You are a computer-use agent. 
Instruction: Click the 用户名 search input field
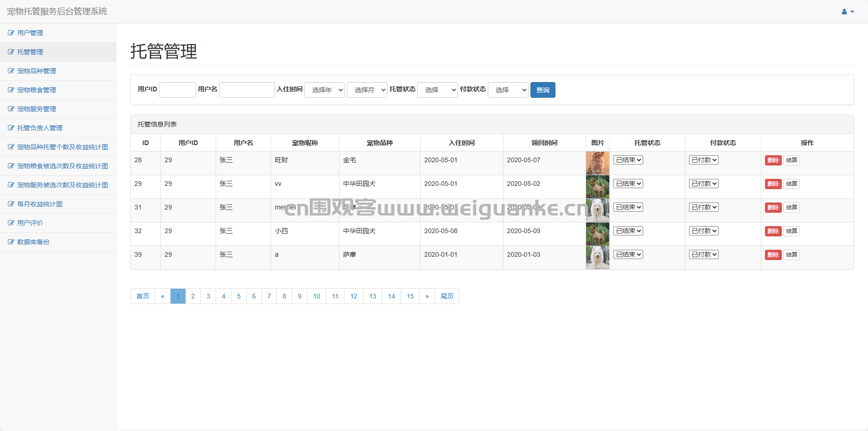(247, 90)
